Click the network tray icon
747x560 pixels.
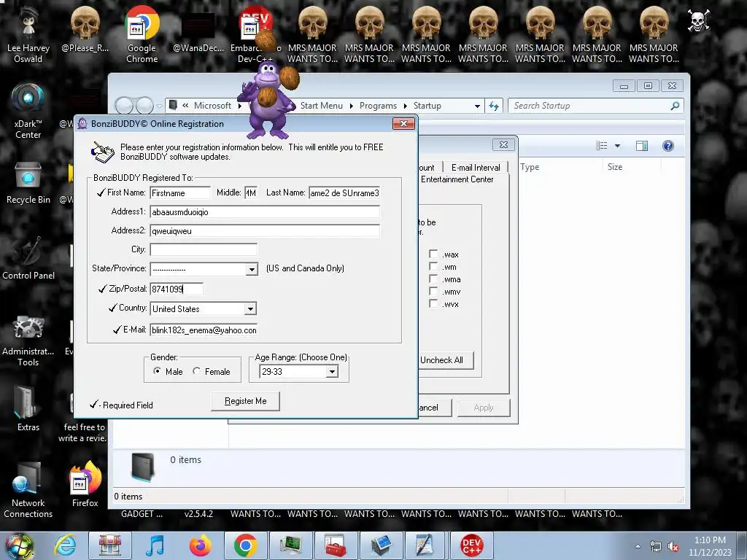(656, 547)
